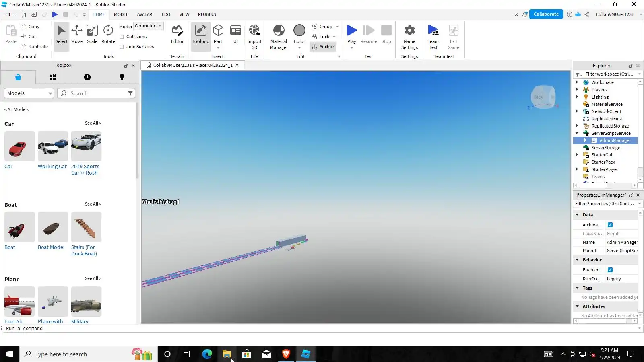Choose the Rotate tool

coord(108,35)
